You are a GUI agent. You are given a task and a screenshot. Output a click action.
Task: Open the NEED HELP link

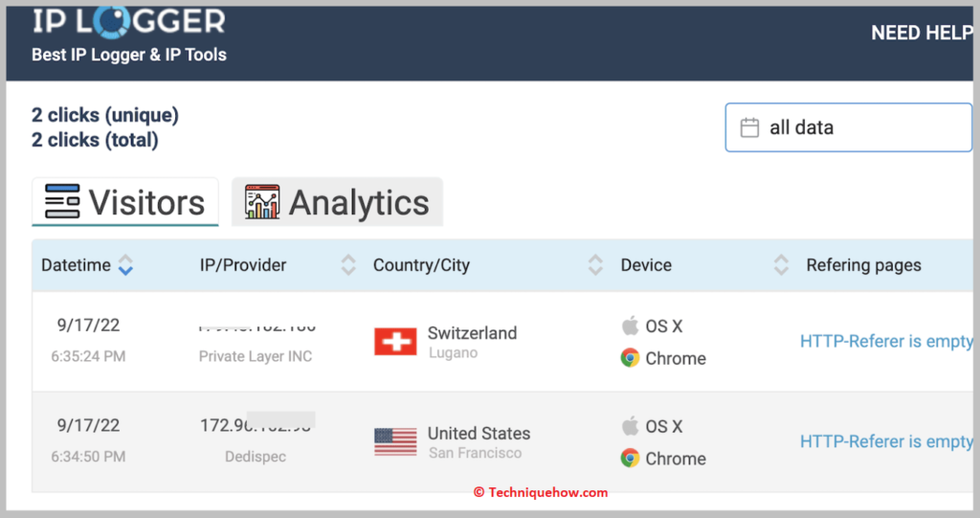(x=922, y=34)
